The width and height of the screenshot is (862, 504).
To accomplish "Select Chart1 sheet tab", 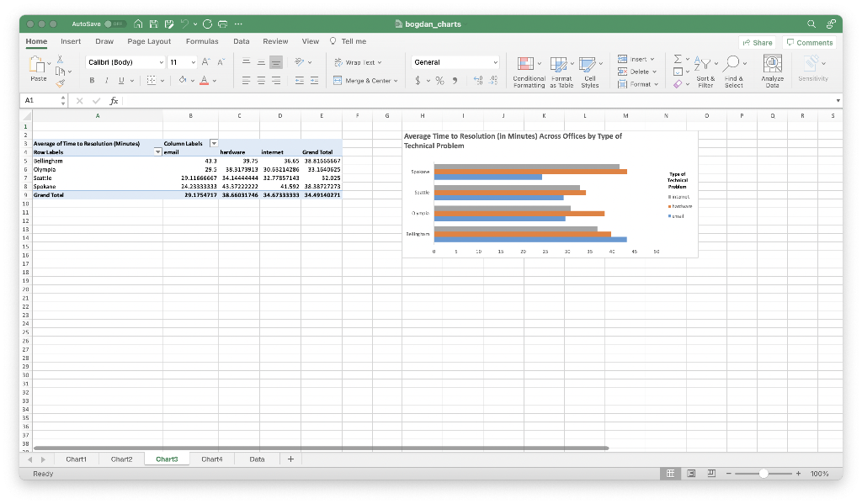I will [x=76, y=459].
